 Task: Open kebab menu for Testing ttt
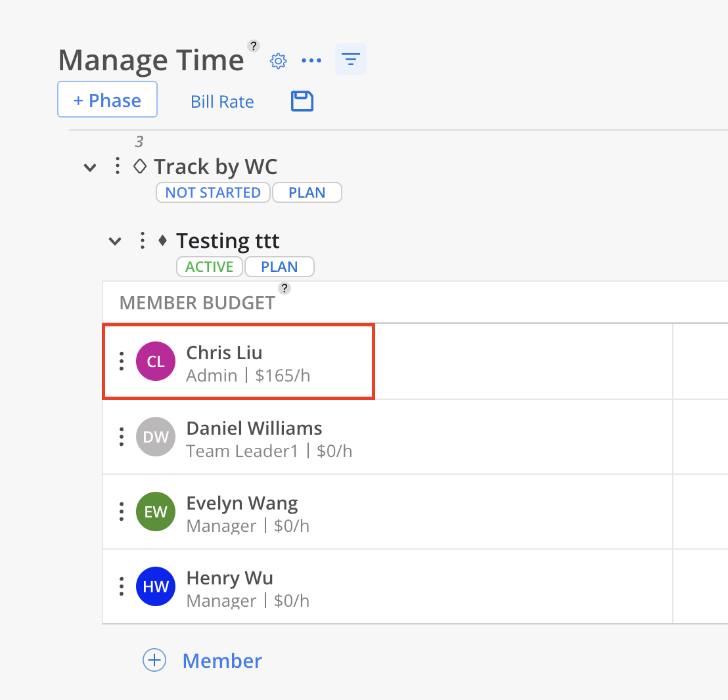(x=143, y=240)
